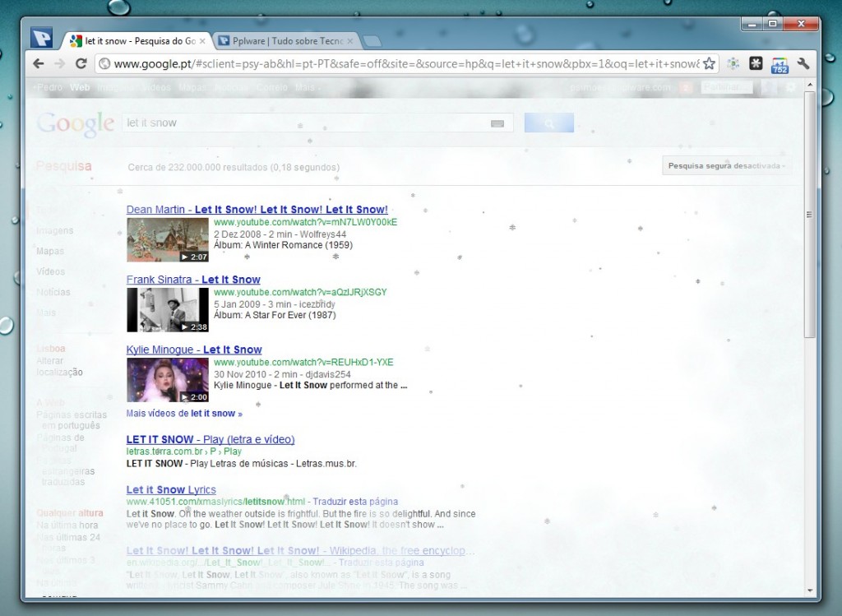The height and width of the screenshot is (616, 842).
Task: Play the Kylie Minogue video thumbnail
Action: point(168,380)
